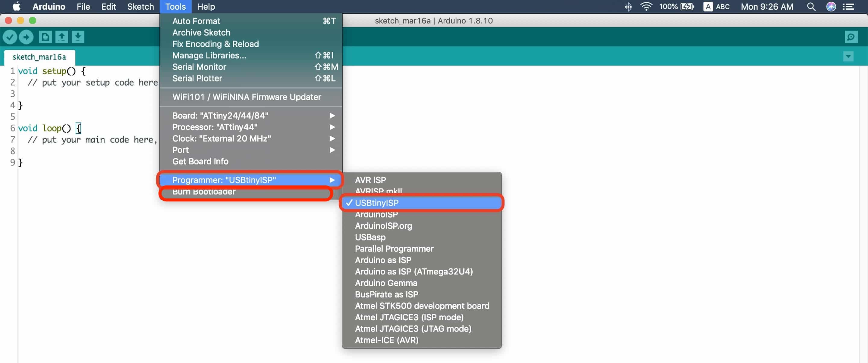Screen dimensions: 868x363
Task: Click code line 'void loop() {'
Action: (x=49, y=128)
